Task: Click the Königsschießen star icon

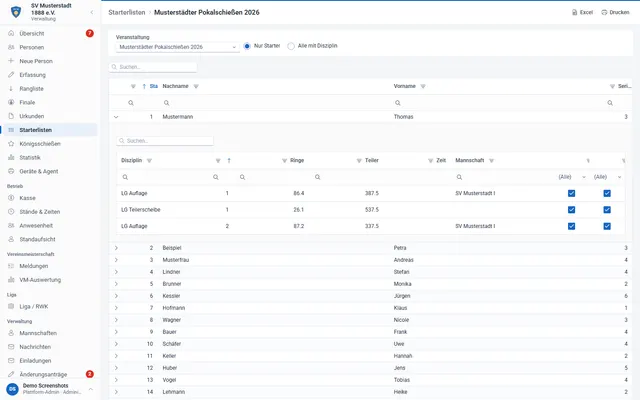Action: [x=11, y=144]
